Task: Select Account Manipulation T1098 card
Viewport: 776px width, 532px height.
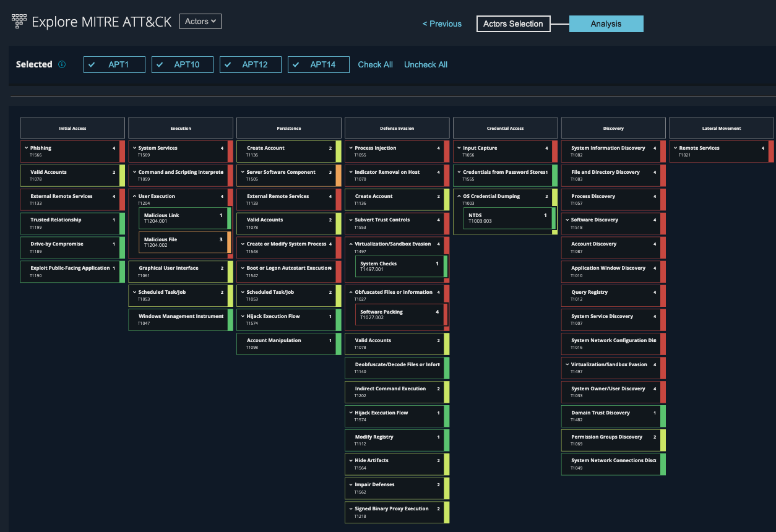Action: click(x=289, y=344)
